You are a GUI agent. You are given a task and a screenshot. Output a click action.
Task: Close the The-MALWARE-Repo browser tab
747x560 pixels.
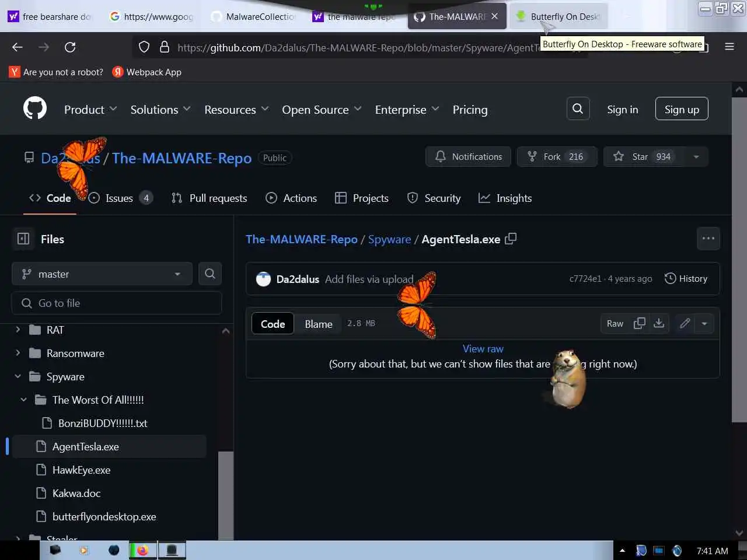click(495, 16)
